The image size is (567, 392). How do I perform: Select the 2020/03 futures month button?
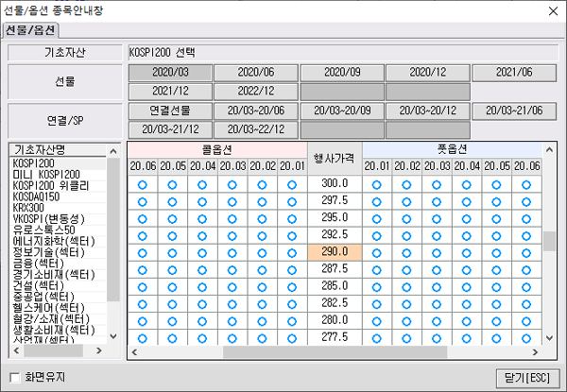pyautogui.click(x=169, y=73)
